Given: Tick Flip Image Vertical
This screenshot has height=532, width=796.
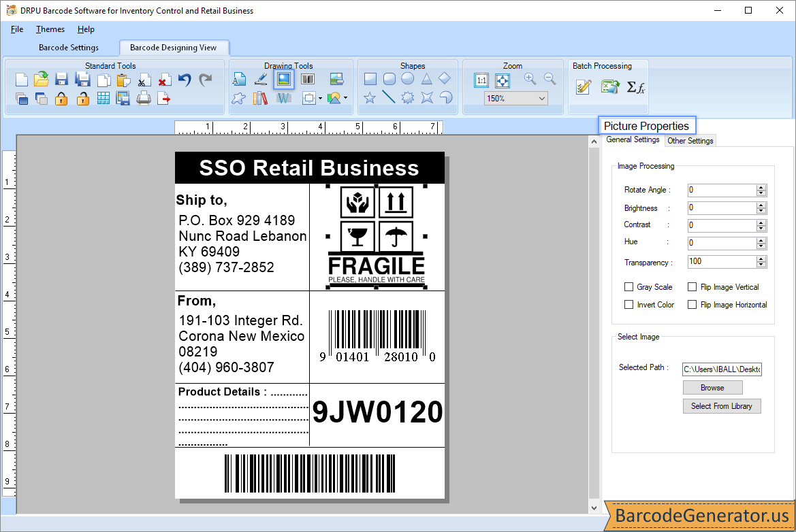Looking at the screenshot, I should point(692,287).
